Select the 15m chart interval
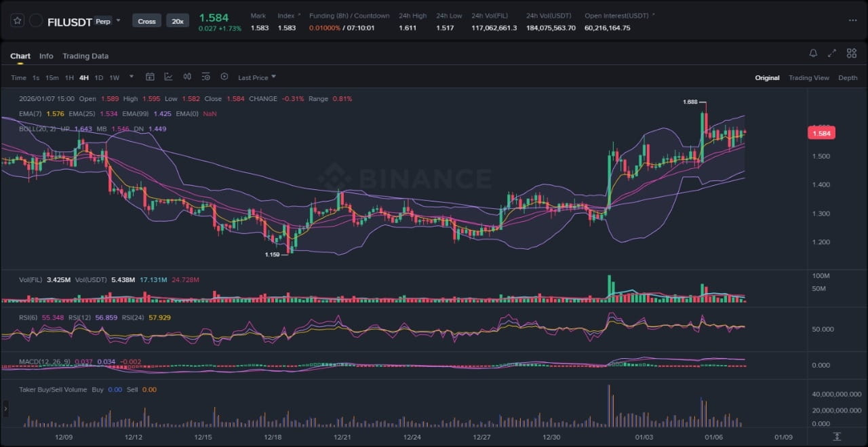Screen dimensions: 868x447 point(52,78)
